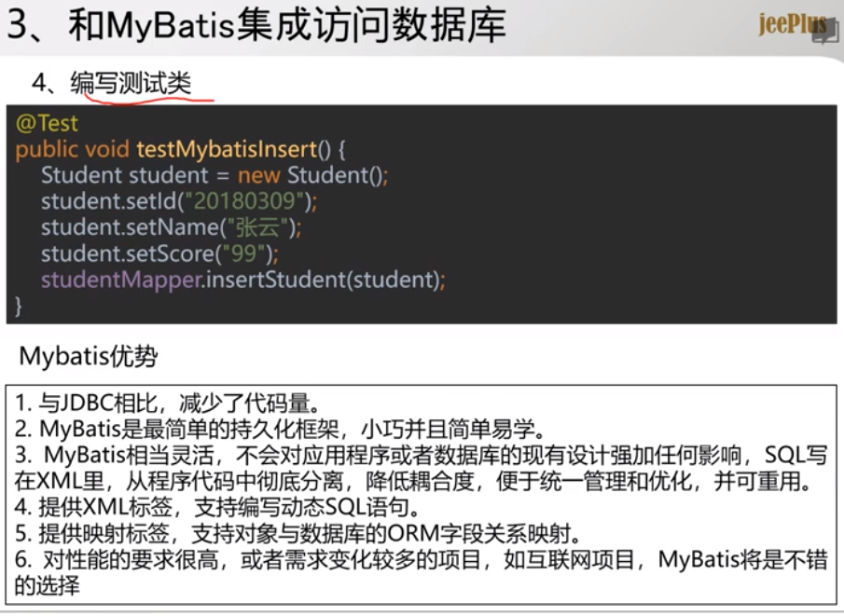The image size is (844, 616).
Task: Click the line starting "在XML里，从程序代码中彻底分离"
Action: [414, 481]
